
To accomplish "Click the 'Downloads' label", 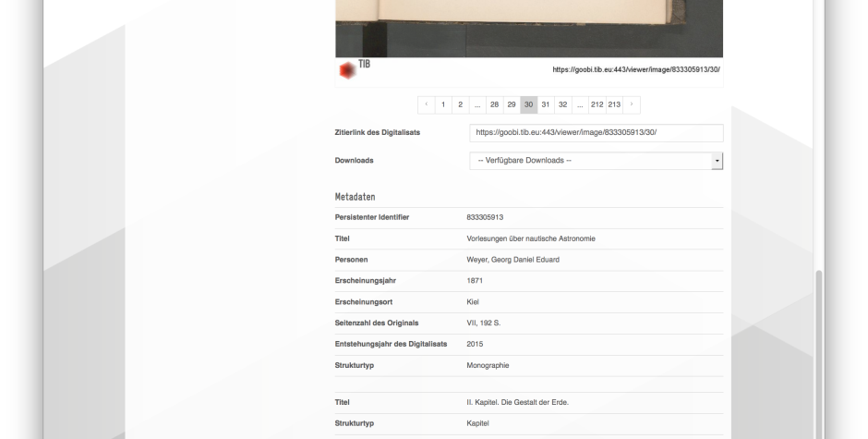I will point(355,161).
